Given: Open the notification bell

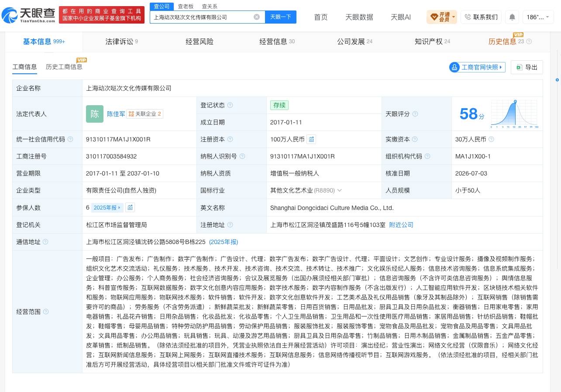Looking at the screenshot, I should [512, 17].
